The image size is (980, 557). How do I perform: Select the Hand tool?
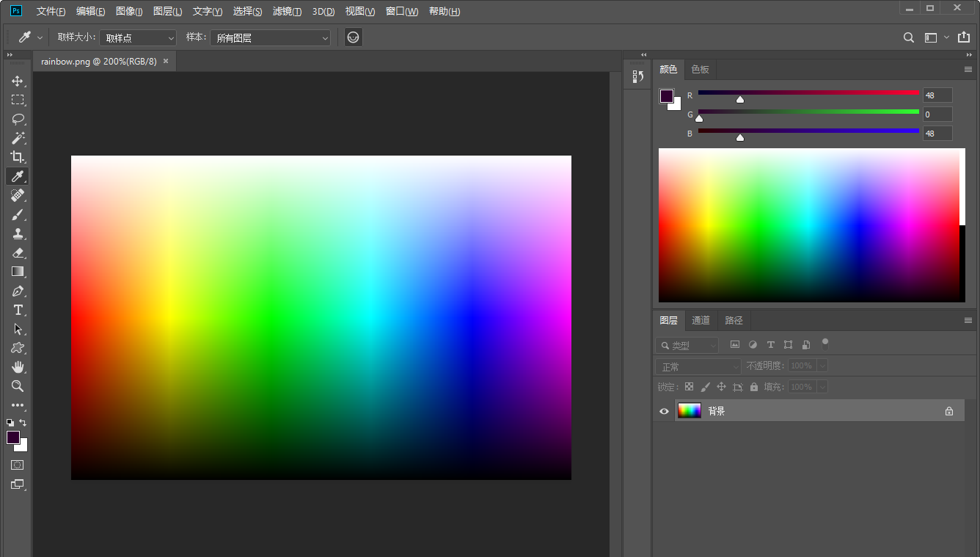tap(18, 367)
